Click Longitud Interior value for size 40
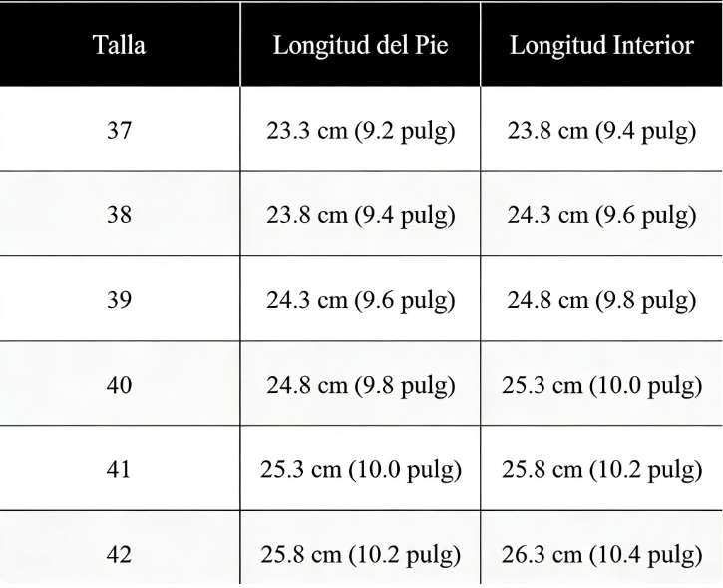The image size is (723, 588). [x=601, y=385]
